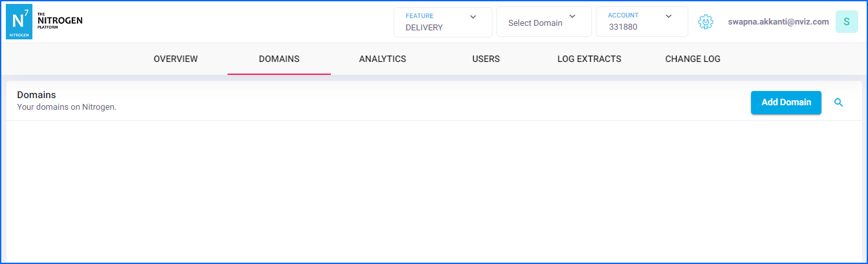
Task: Switch to the Overview tab
Action: pos(176,59)
